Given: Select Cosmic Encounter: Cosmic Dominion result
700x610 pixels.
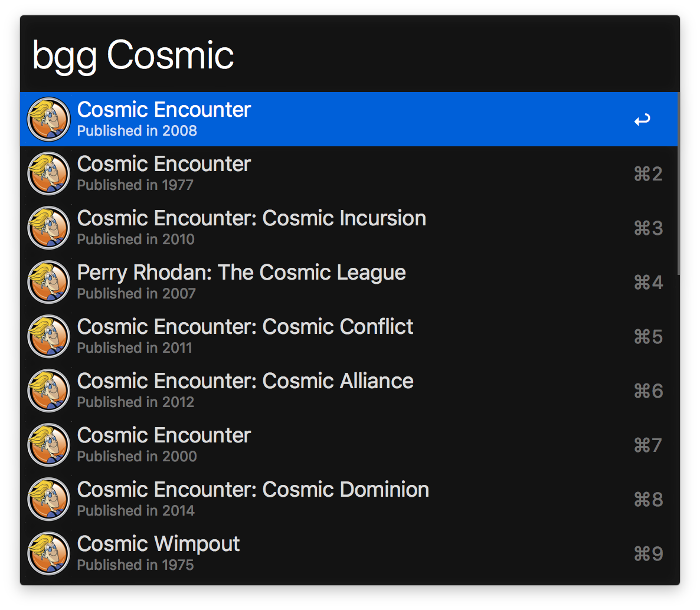Looking at the screenshot, I should point(349,499).
